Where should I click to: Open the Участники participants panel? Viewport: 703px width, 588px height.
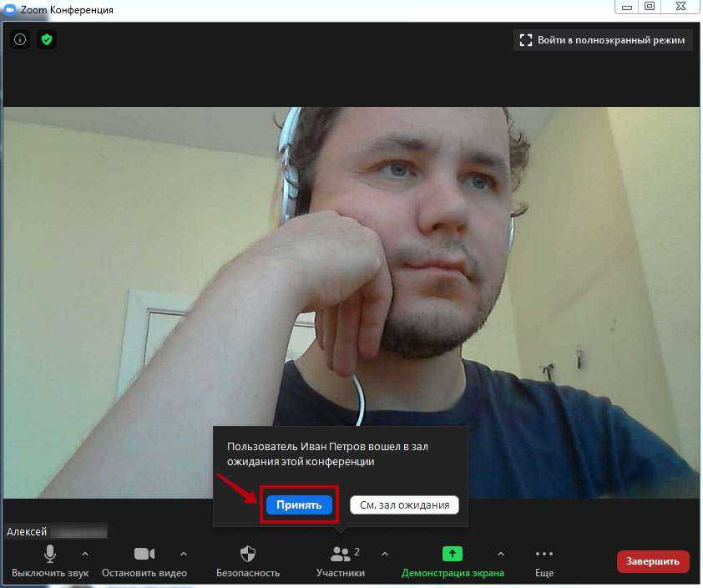click(341, 560)
